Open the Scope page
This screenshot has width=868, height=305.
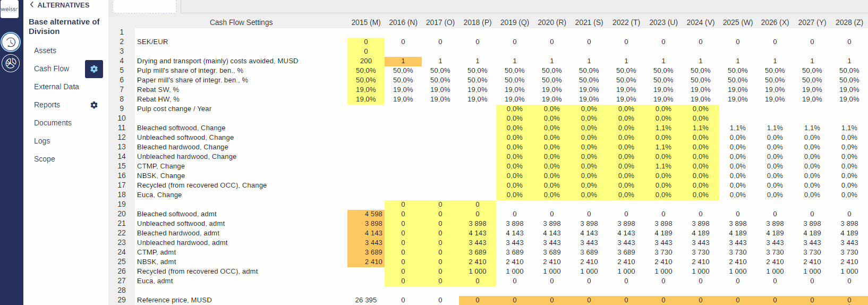pos(45,159)
